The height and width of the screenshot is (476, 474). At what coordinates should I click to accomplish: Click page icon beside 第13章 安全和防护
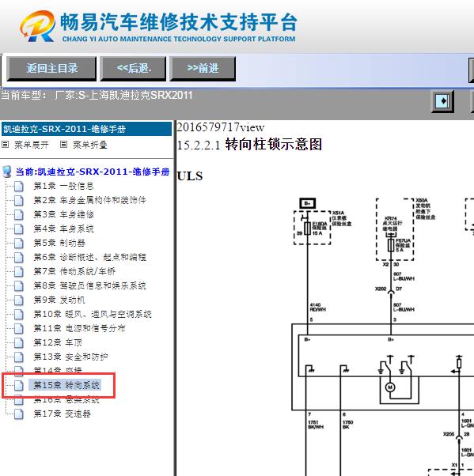19,357
